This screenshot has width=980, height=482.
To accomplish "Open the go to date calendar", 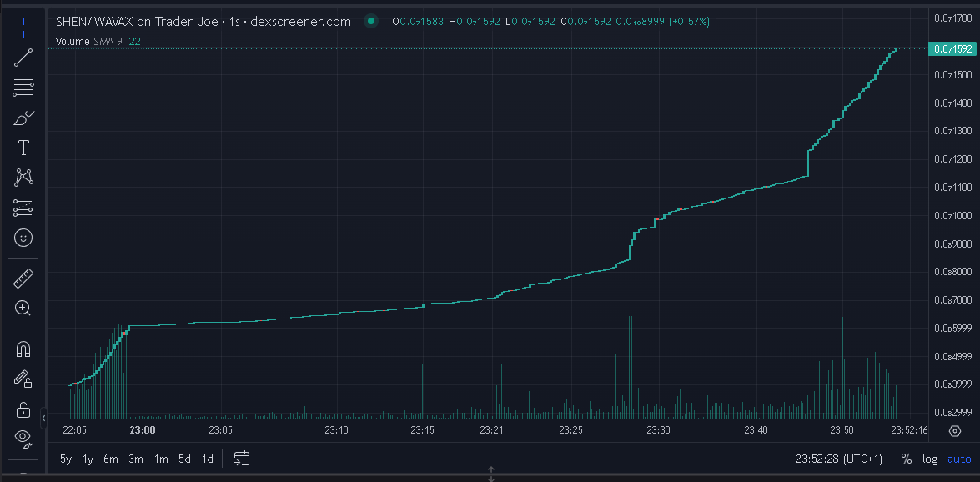I will (242, 459).
